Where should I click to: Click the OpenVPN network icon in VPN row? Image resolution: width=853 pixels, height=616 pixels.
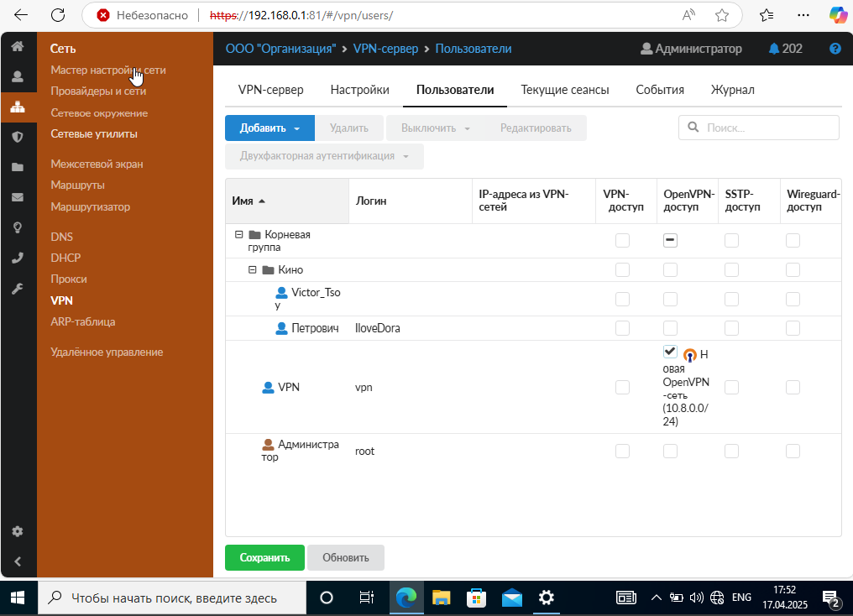[x=689, y=356]
